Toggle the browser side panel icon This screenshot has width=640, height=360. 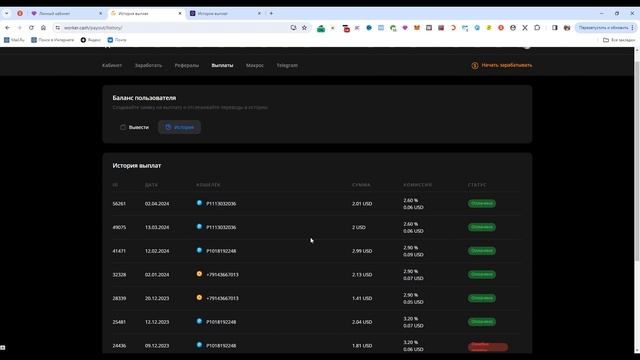click(554, 28)
